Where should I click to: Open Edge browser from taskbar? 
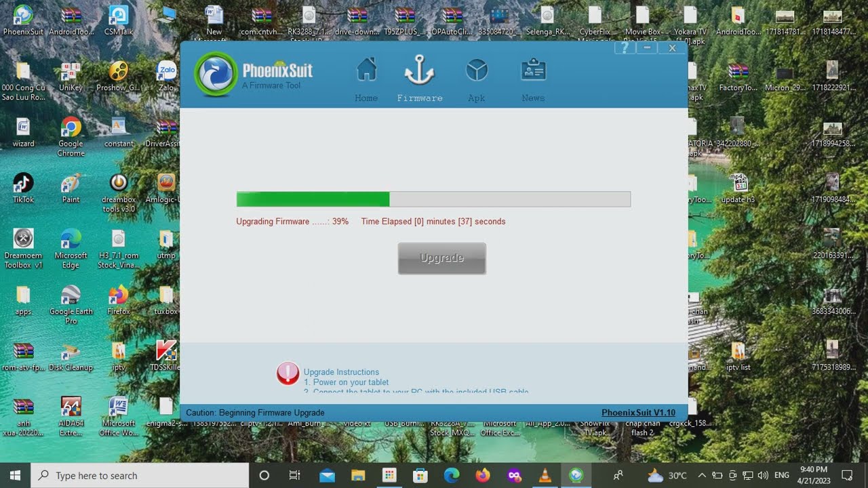452,475
